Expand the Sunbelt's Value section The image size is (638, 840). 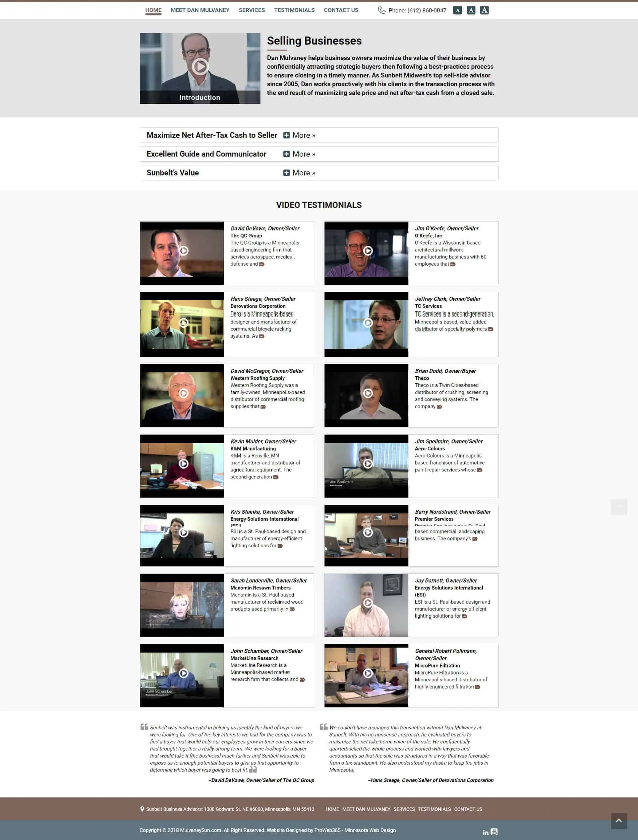(x=299, y=173)
